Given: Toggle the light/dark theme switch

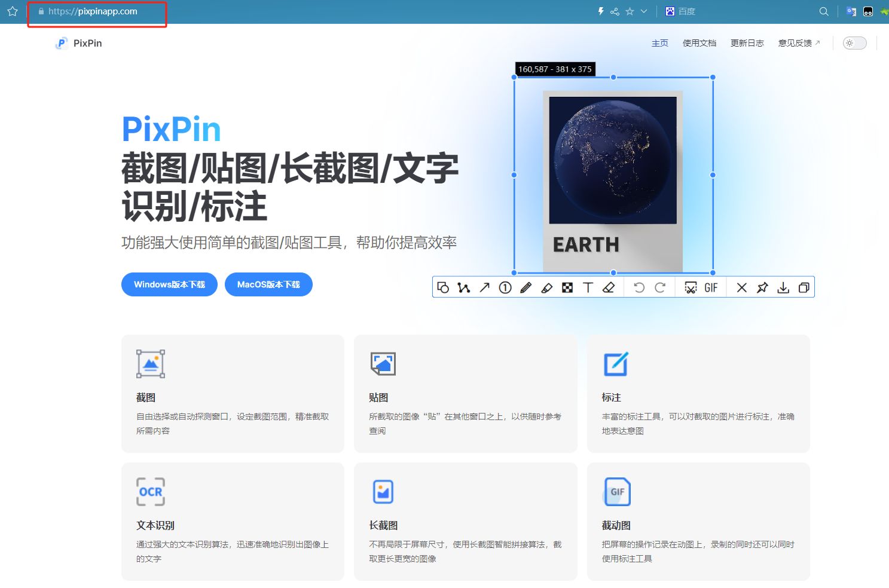Looking at the screenshot, I should pyautogui.click(x=854, y=42).
